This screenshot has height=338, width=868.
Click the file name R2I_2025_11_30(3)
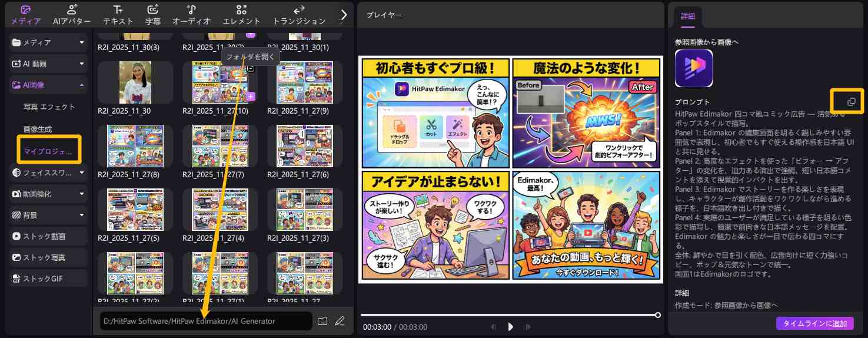coord(128,47)
